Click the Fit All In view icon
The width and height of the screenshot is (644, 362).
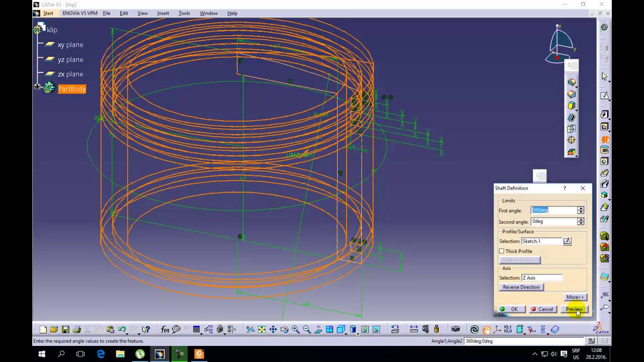point(262,330)
